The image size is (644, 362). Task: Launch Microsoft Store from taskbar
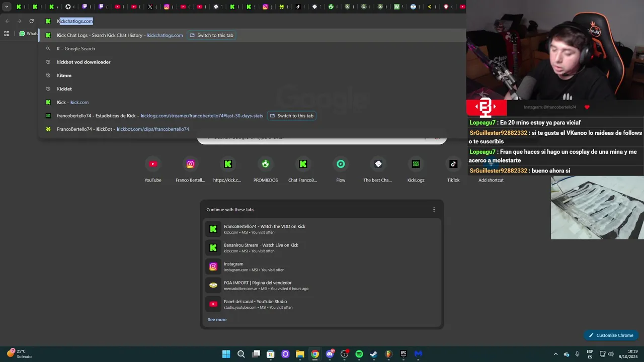pyautogui.click(x=270, y=354)
